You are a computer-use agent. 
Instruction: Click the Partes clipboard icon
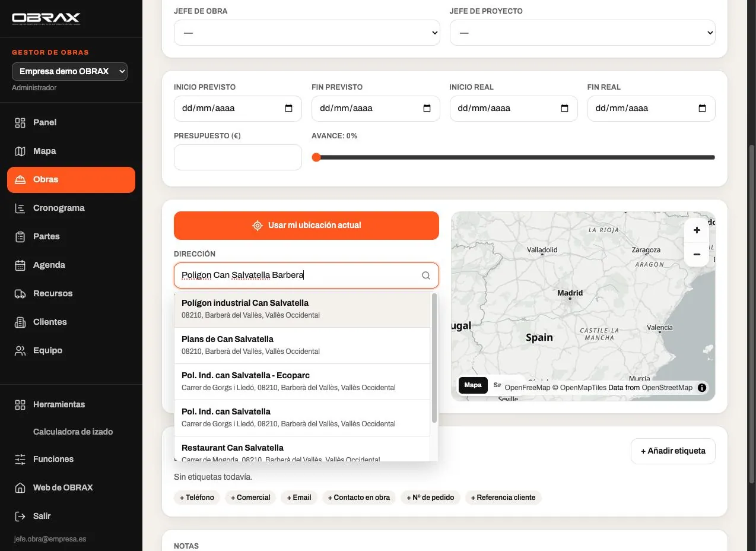click(20, 236)
